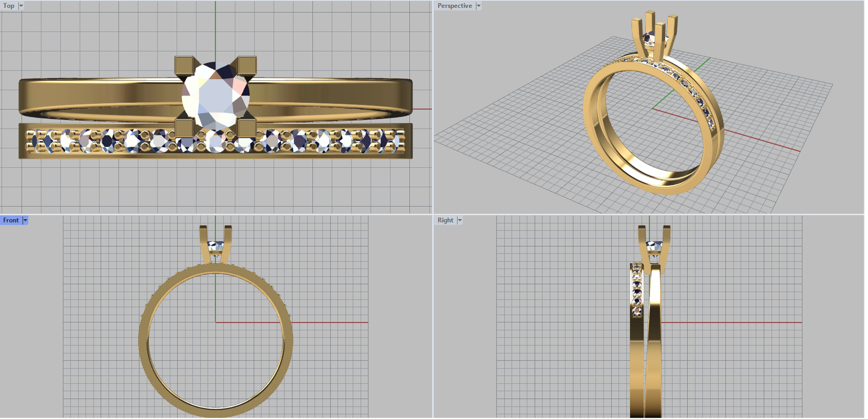
Task: Expand the Right viewport dropdown arrow
Action: 459,220
